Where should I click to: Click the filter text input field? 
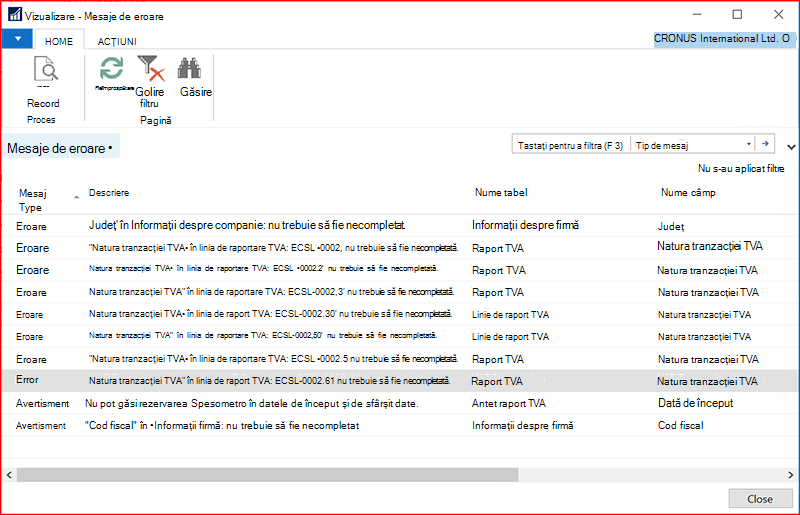point(571,145)
